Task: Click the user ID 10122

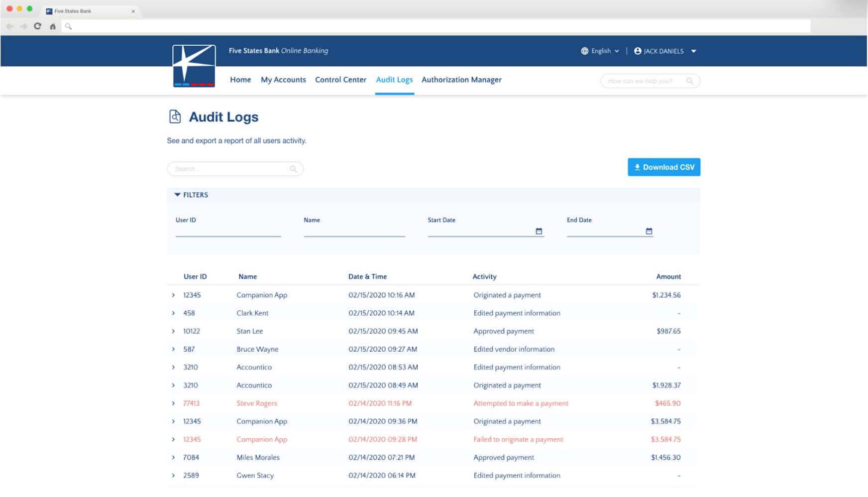Action: click(x=192, y=331)
